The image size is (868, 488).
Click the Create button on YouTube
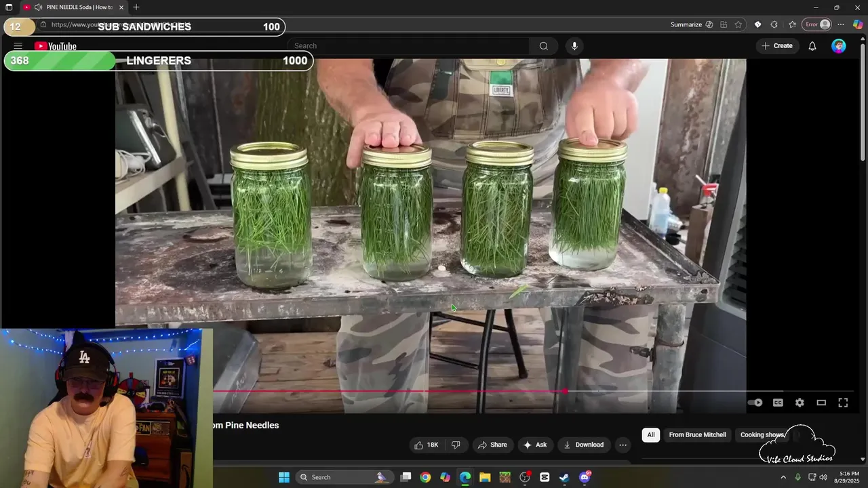(777, 46)
